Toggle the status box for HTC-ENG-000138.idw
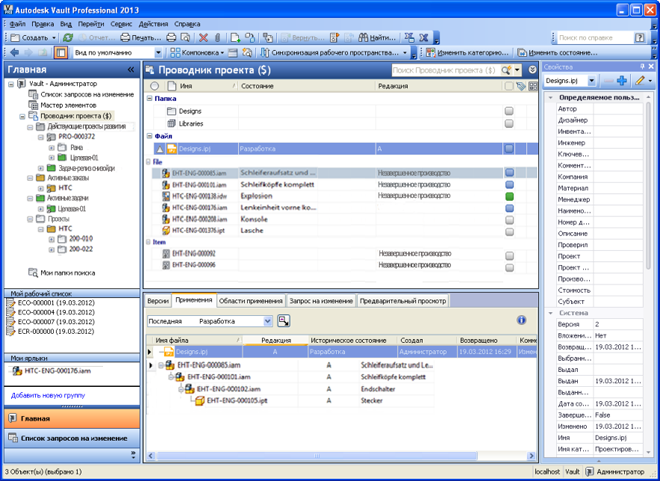The height and width of the screenshot is (481, 660). click(509, 196)
